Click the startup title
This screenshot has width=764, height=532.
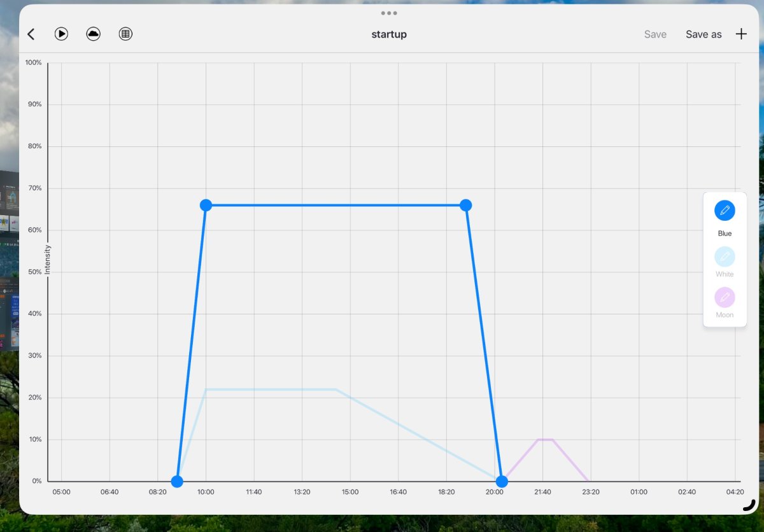pyautogui.click(x=389, y=34)
